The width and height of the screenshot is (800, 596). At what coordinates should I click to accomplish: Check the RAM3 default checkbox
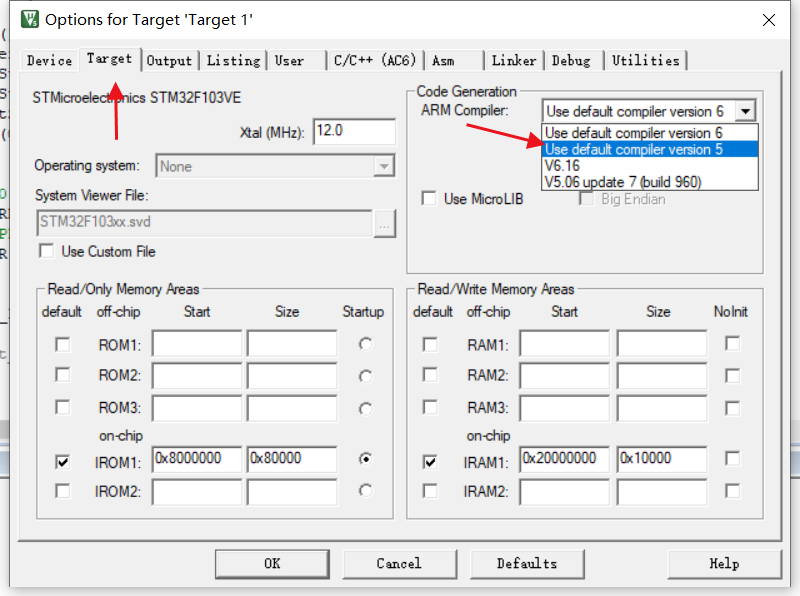(430, 407)
